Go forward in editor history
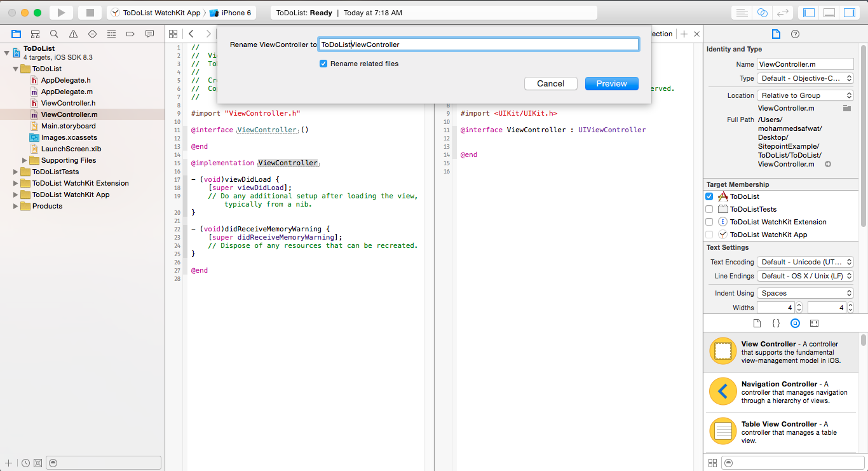Image resolution: width=868 pixels, height=471 pixels. [208, 34]
